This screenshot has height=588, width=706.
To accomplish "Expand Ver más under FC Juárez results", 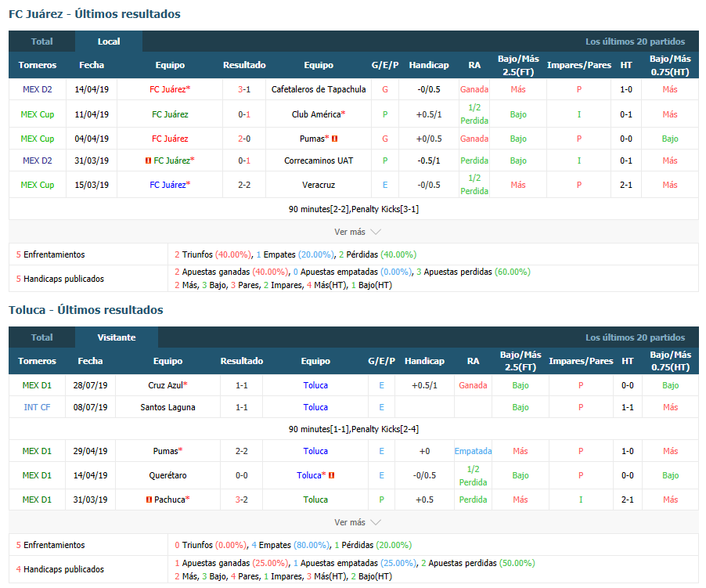I will [357, 232].
